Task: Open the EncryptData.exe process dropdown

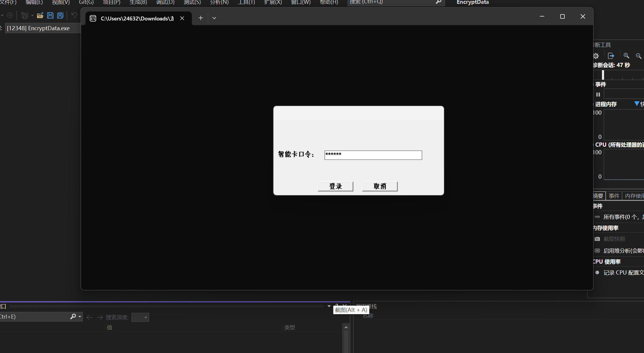Action: click(41, 28)
